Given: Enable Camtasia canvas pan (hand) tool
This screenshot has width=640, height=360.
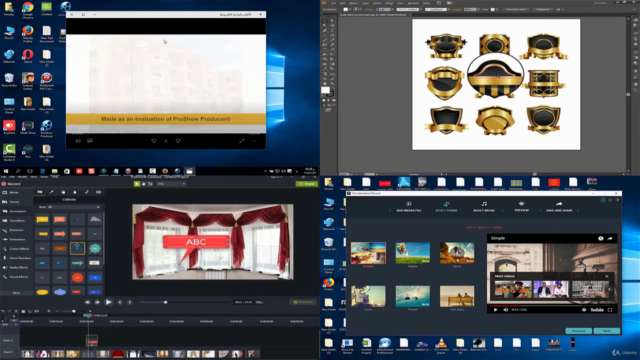Looking at the screenshot, I should pyautogui.click(x=144, y=184).
